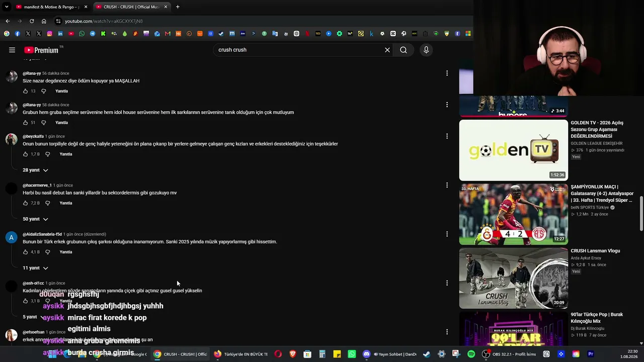644x362 pixels.
Task: Open the Facebook bookmark icon
Action: (x=17, y=34)
